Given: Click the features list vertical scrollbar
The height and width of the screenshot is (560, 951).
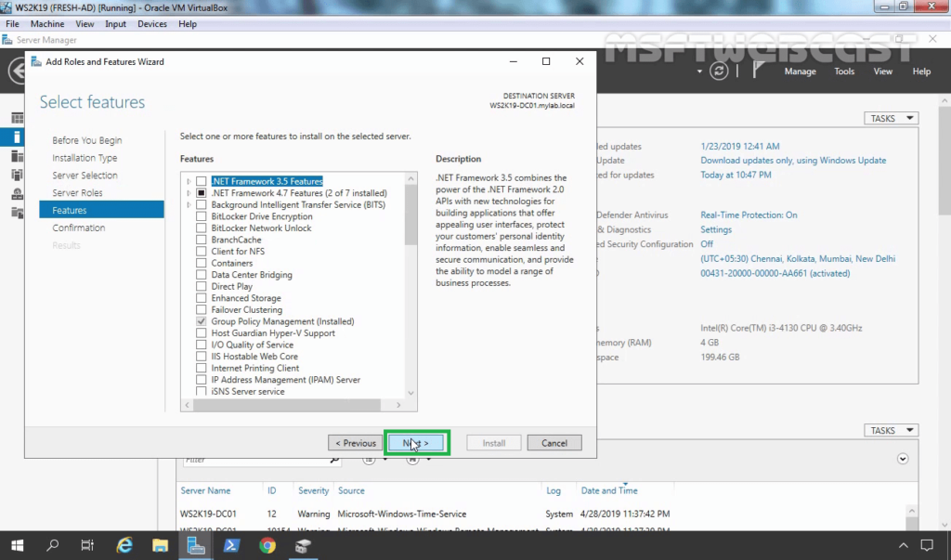Looking at the screenshot, I should [411, 279].
